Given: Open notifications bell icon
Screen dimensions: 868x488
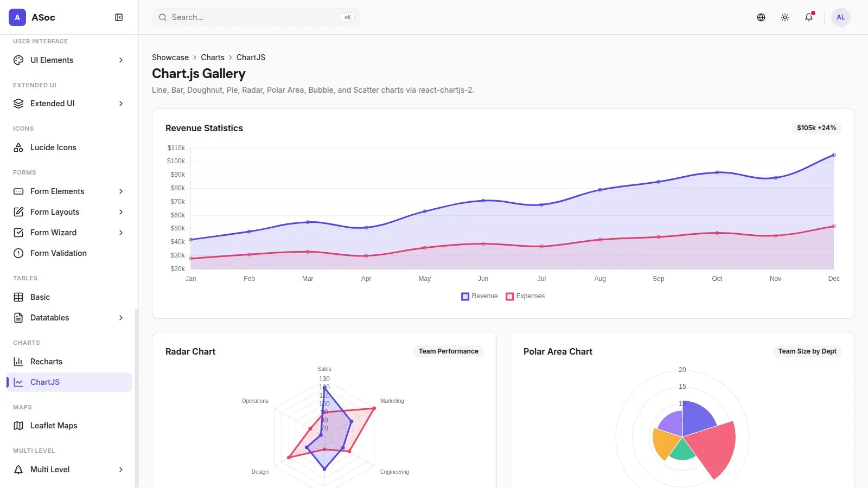Looking at the screenshot, I should click(x=809, y=17).
